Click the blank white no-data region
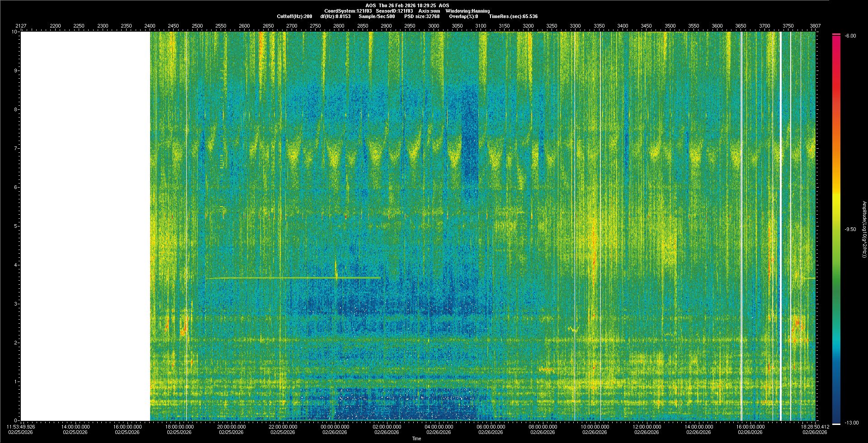The width and height of the screenshot is (868, 443). [x=85, y=226]
